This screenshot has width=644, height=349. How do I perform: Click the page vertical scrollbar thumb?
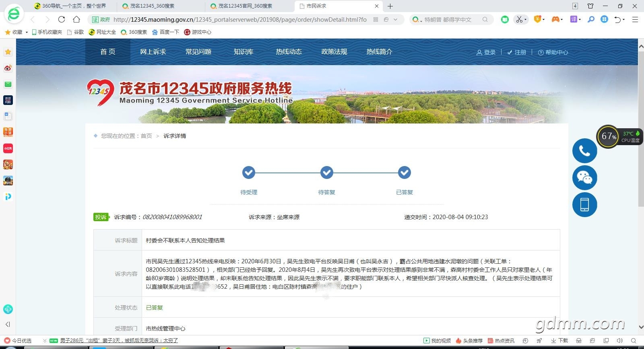(x=641, y=129)
